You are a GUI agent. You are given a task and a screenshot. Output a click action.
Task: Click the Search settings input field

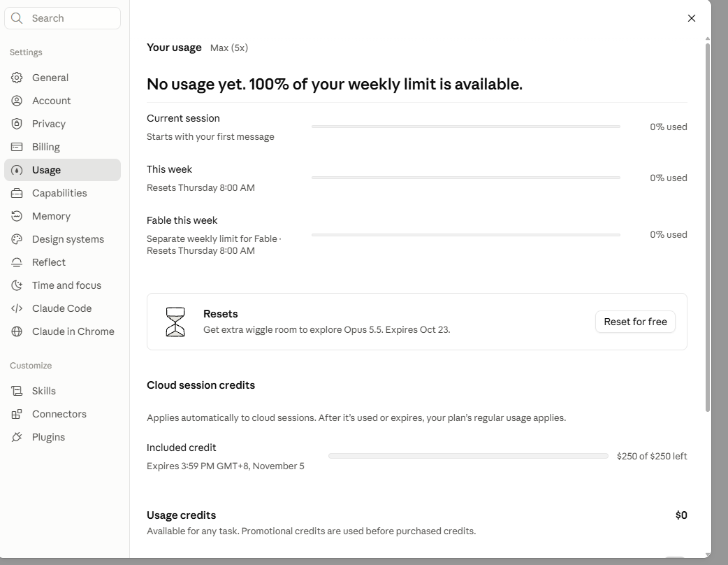[x=62, y=18]
